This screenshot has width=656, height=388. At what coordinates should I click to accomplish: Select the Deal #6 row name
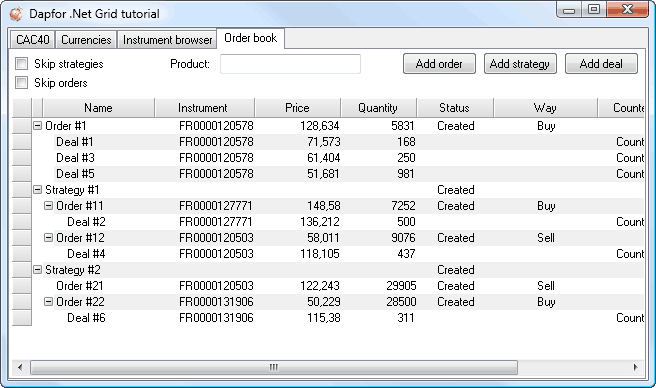pos(86,318)
